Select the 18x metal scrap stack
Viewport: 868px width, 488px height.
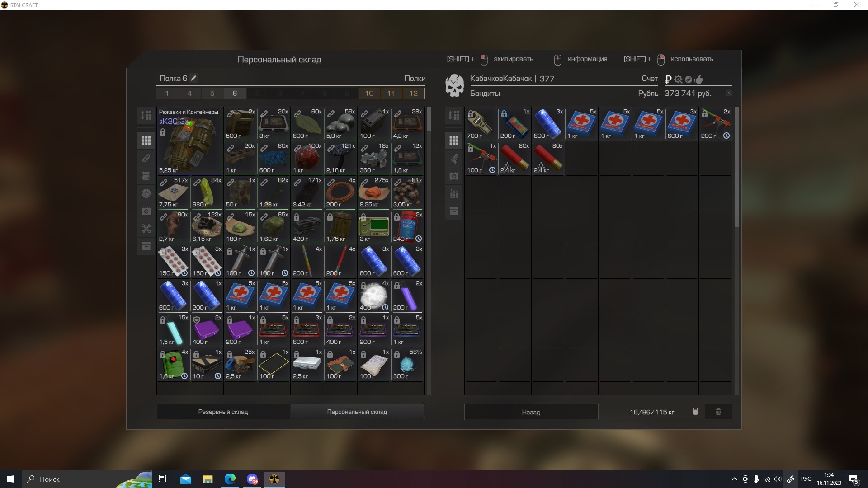tap(374, 158)
